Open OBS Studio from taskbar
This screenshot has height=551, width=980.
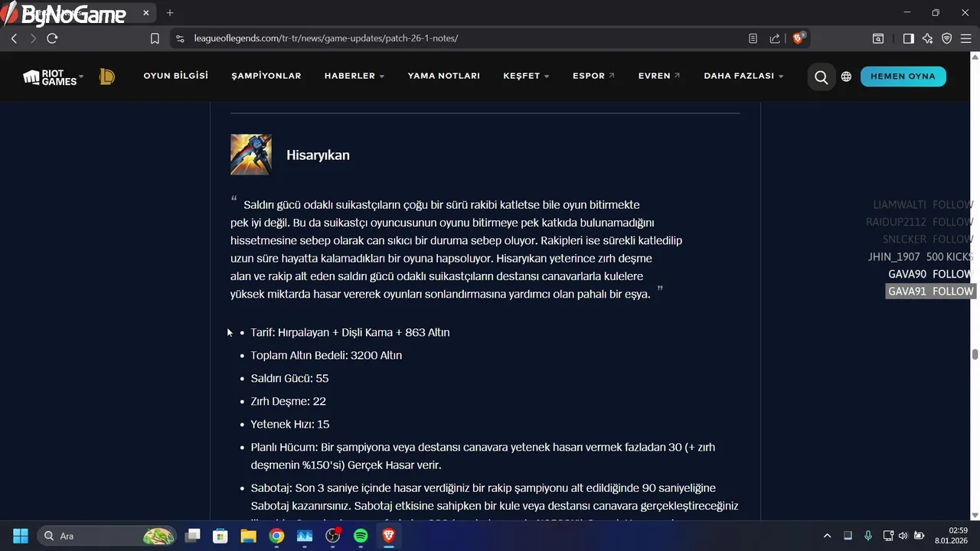333,536
